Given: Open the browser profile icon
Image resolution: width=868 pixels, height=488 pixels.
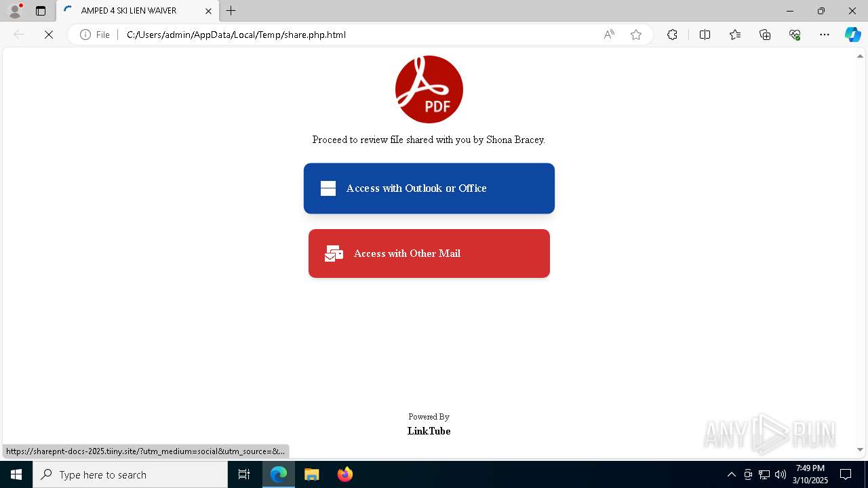Looking at the screenshot, I should [x=14, y=11].
